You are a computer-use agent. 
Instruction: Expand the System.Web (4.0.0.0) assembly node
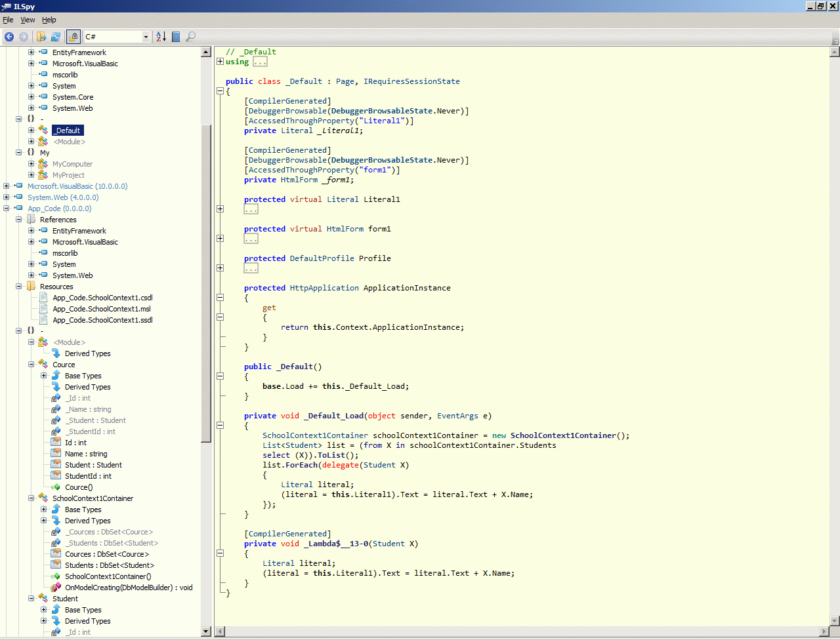coord(7,197)
